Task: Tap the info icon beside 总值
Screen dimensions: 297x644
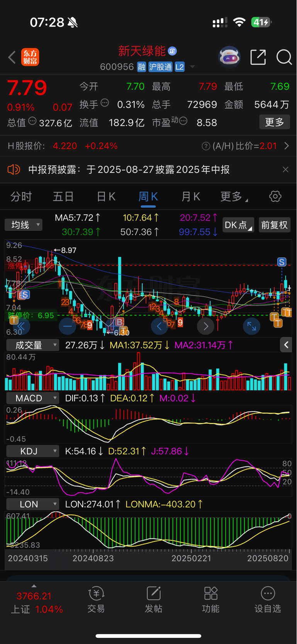Action: [32, 121]
